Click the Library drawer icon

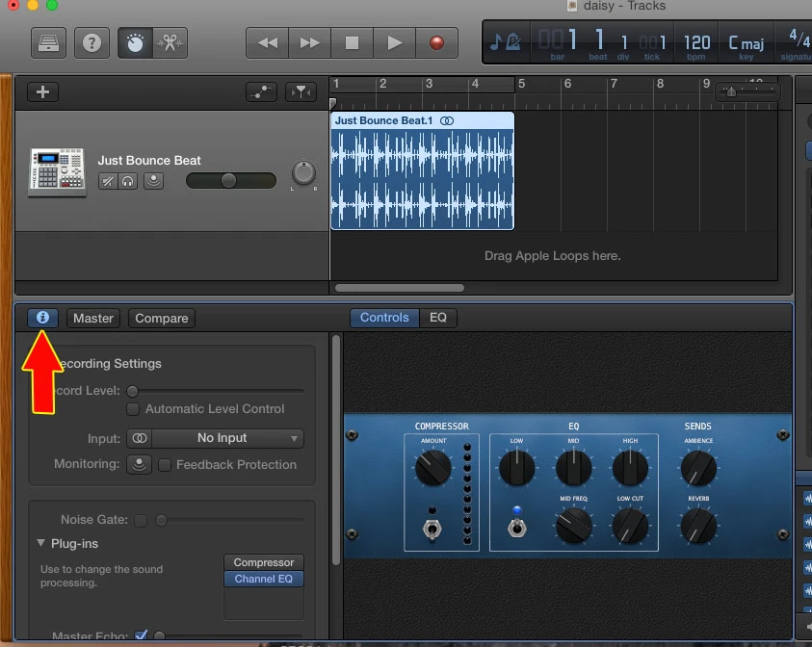pyautogui.click(x=48, y=42)
